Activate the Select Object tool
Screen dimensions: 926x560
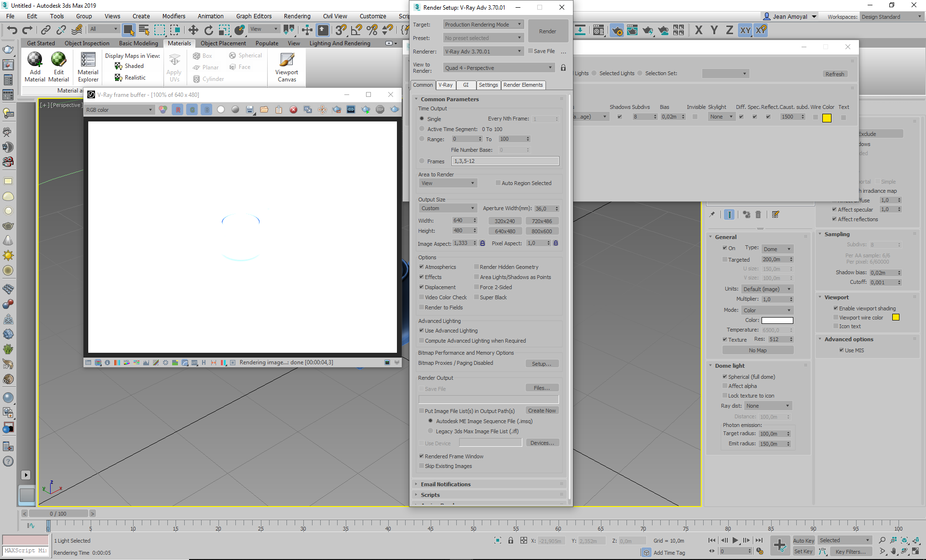point(128,30)
